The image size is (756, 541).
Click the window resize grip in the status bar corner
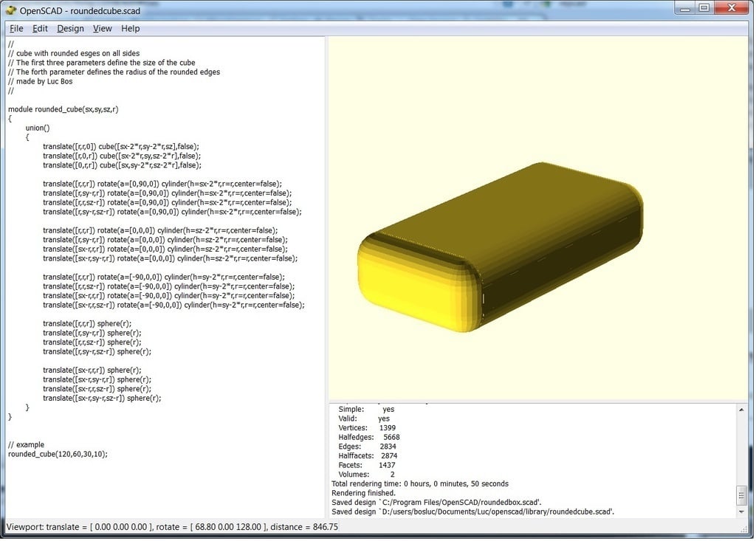(745, 528)
